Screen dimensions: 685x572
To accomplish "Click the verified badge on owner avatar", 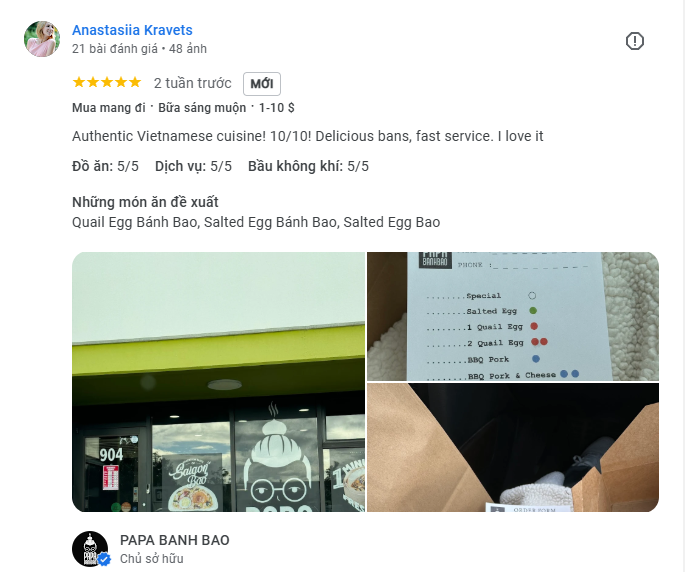I will point(104,559).
